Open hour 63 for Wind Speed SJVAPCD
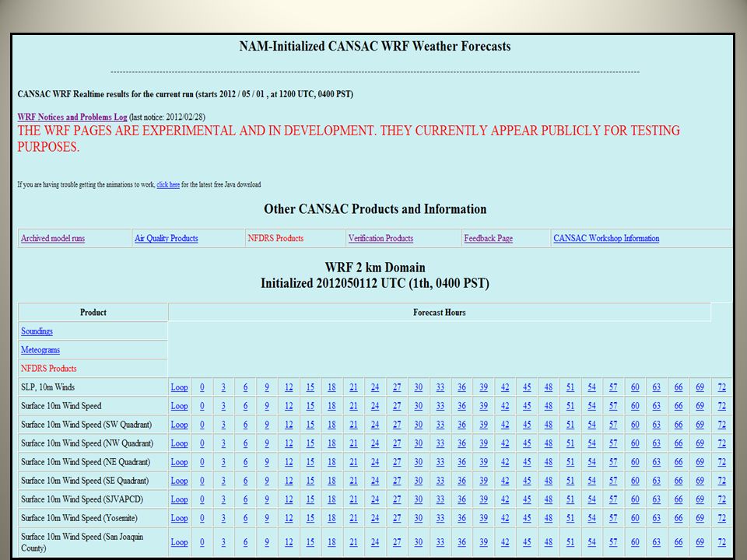The height and width of the screenshot is (560, 747). (657, 499)
